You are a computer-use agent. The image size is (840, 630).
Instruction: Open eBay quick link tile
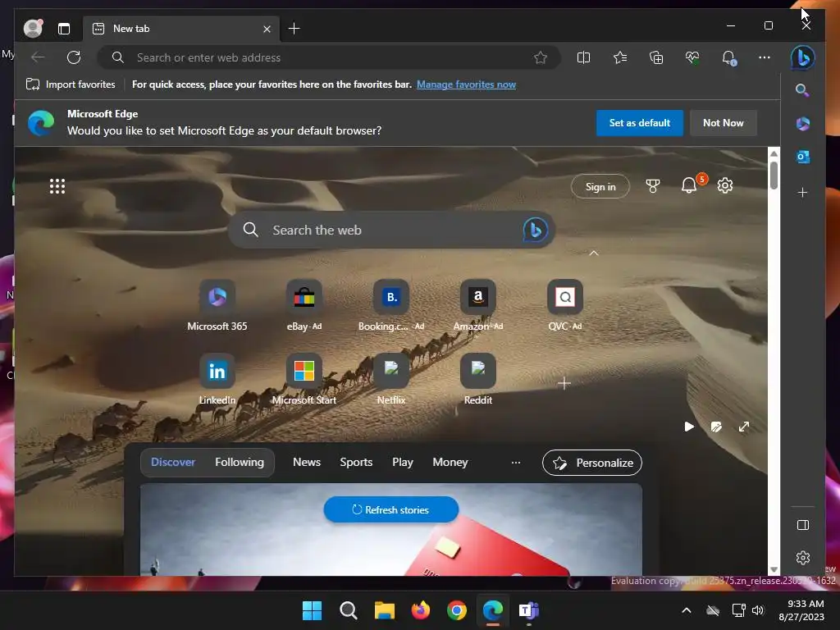(304, 305)
